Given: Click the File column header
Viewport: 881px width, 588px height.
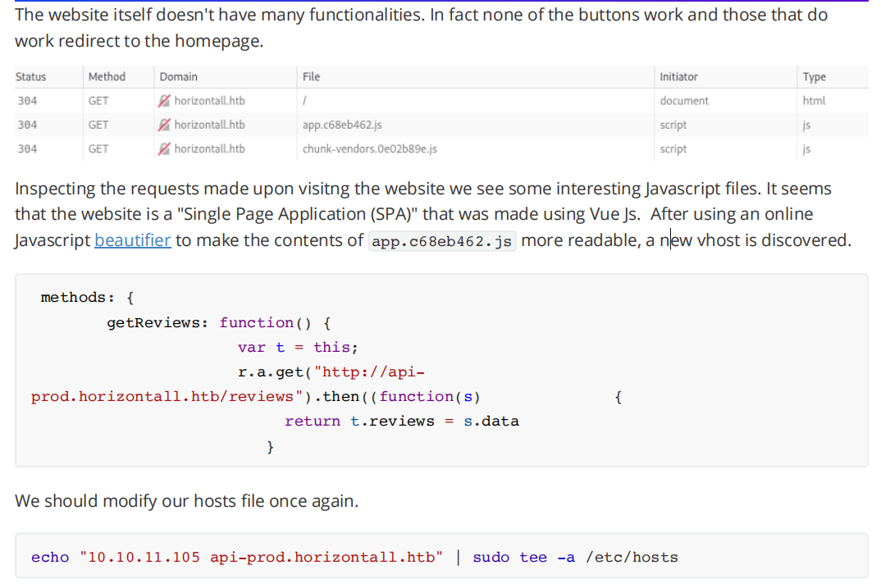Looking at the screenshot, I should point(311,77).
